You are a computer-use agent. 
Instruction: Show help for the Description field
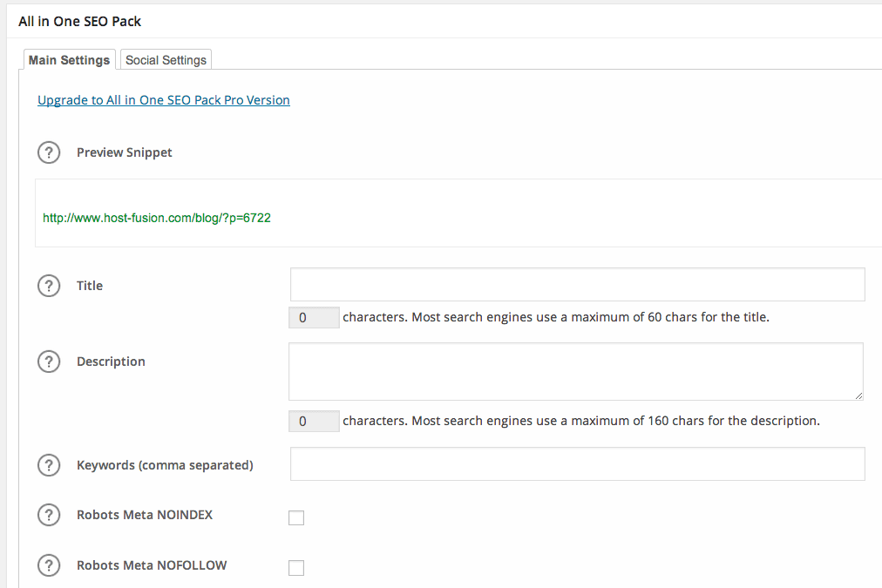[x=49, y=362]
